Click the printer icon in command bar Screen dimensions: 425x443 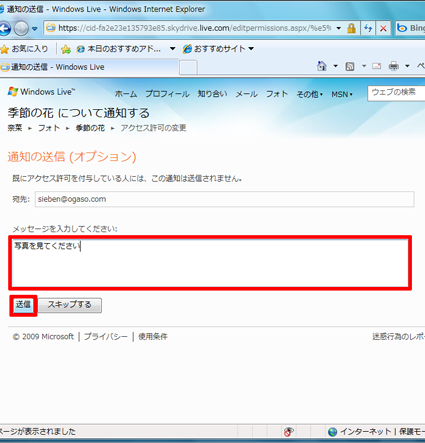[x=394, y=67]
